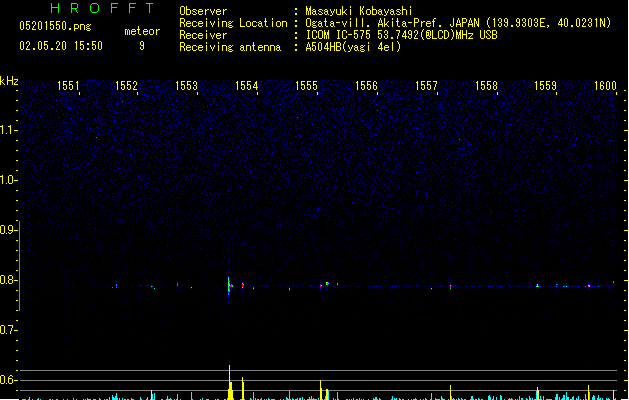The width and height of the screenshot is (629, 400).
Task: Click the 1559 time marker
Action: click(546, 86)
